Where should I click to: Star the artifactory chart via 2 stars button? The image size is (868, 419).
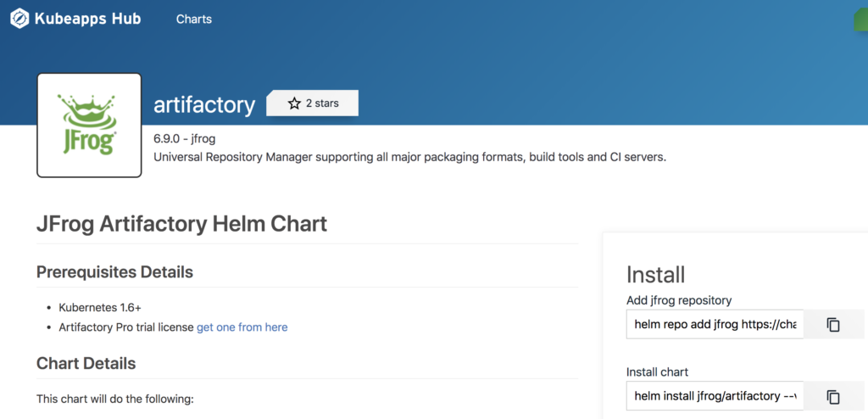pos(313,103)
